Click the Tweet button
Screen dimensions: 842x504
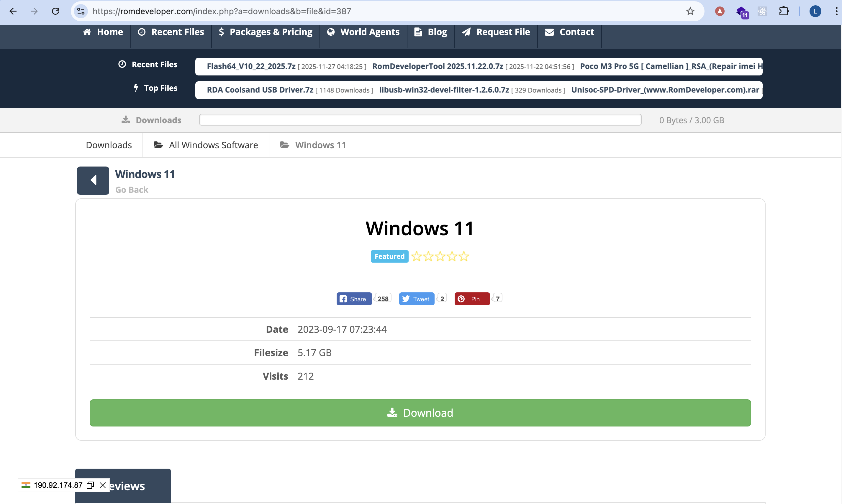coord(416,299)
